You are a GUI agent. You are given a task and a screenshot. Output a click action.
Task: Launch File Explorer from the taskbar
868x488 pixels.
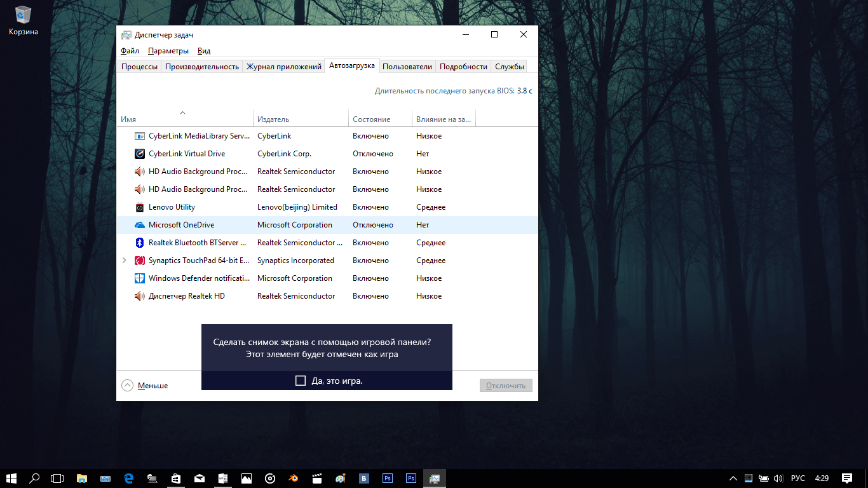[x=81, y=478]
